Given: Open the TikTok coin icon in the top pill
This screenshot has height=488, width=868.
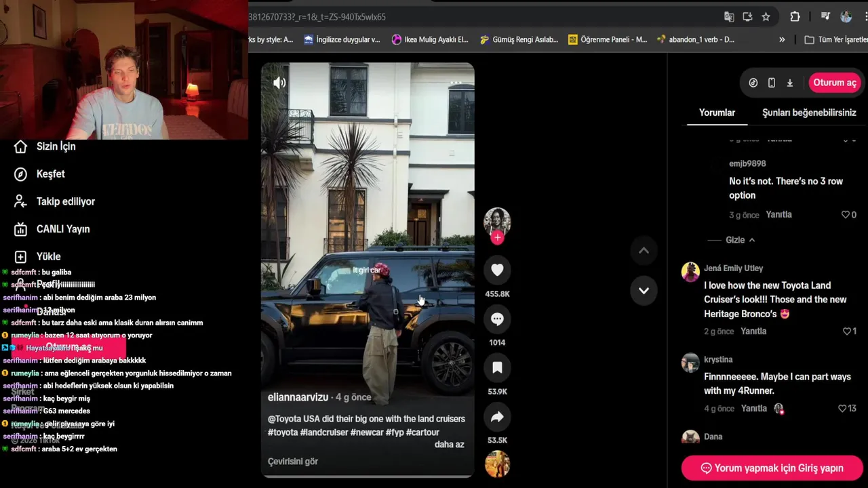Looking at the screenshot, I should 753,83.
